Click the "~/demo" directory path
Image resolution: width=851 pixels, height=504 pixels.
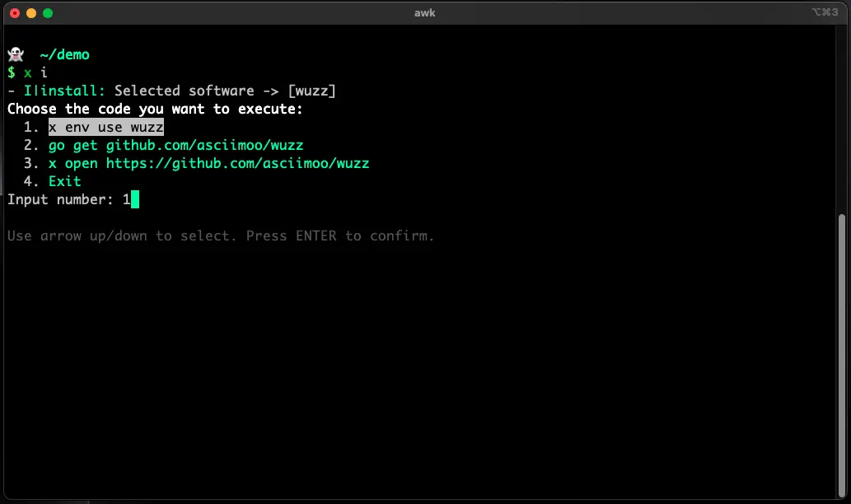[64, 54]
